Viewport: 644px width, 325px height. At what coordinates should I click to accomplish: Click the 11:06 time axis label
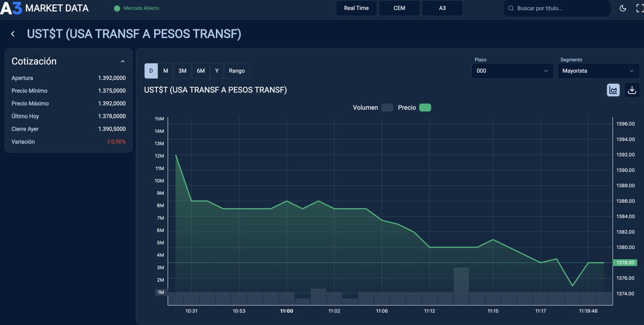(x=382, y=311)
